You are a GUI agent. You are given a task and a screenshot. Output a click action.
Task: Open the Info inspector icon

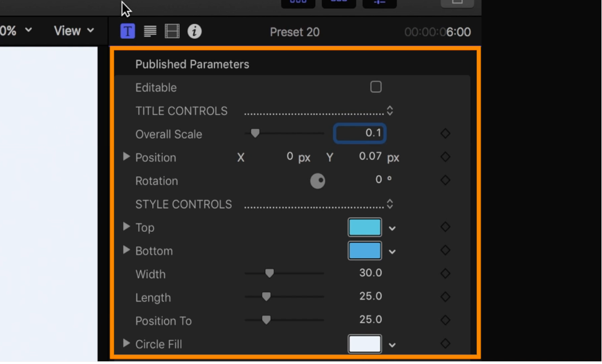[x=194, y=31]
